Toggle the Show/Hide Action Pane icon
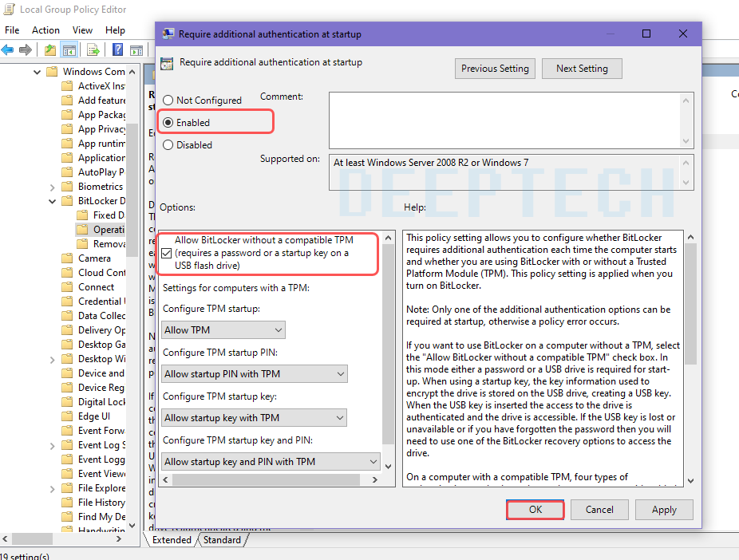The image size is (739, 560). point(136,49)
